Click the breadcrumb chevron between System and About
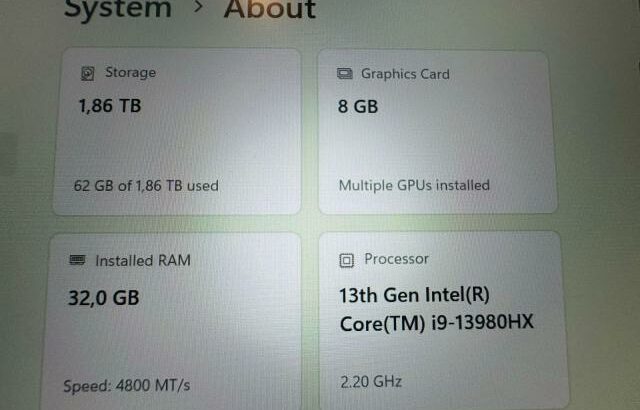640x410 pixels. 198,7
